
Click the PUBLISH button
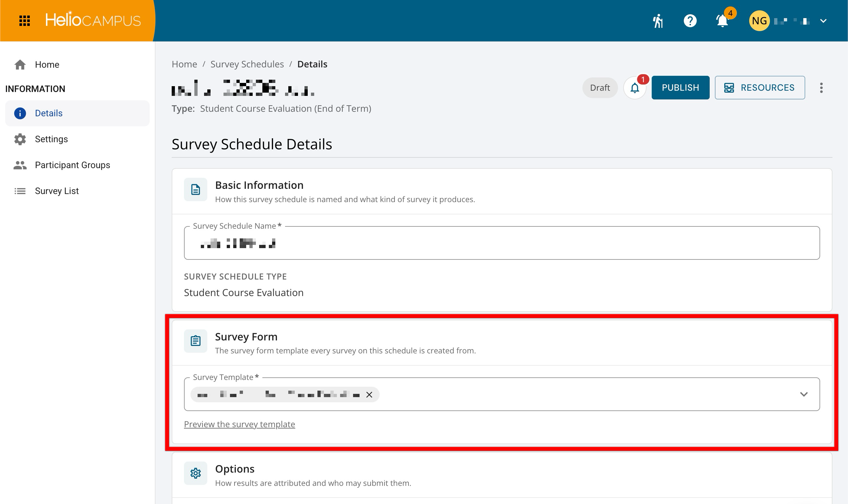click(x=680, y=88)
